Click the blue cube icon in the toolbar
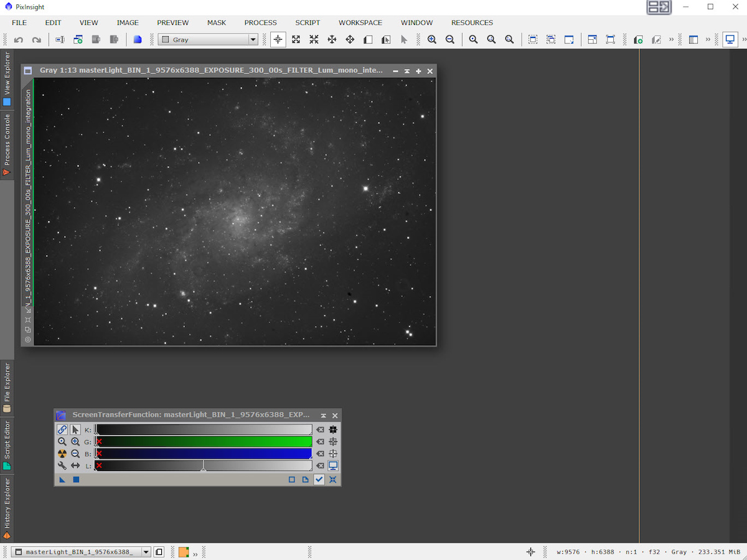The image size is (747, 560). [x=138, y=39]
